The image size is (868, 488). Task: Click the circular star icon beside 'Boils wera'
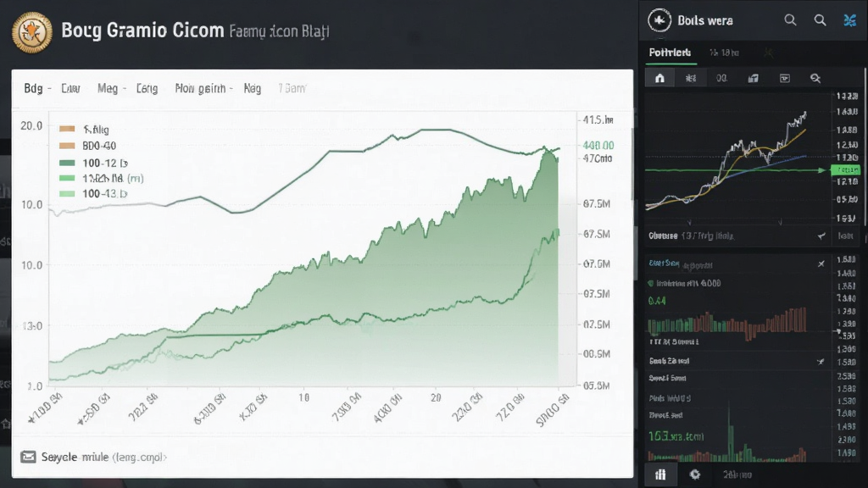point(659,21)
